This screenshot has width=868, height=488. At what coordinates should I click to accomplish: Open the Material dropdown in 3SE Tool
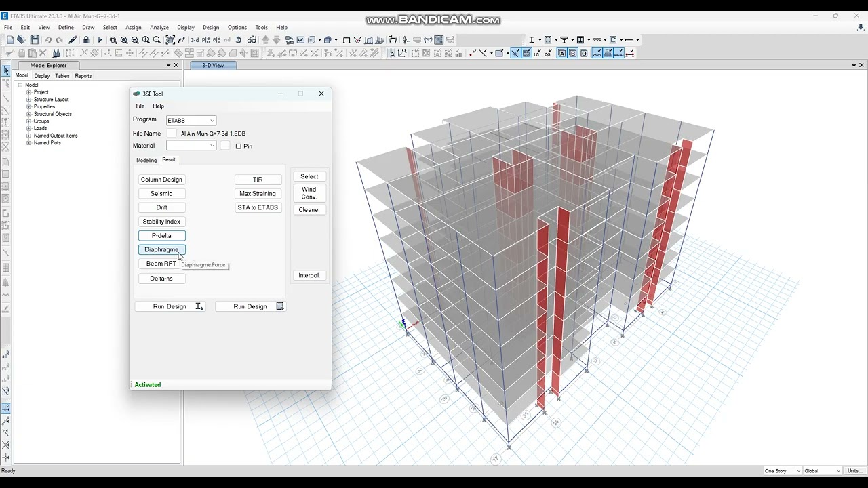click(191, 146)
